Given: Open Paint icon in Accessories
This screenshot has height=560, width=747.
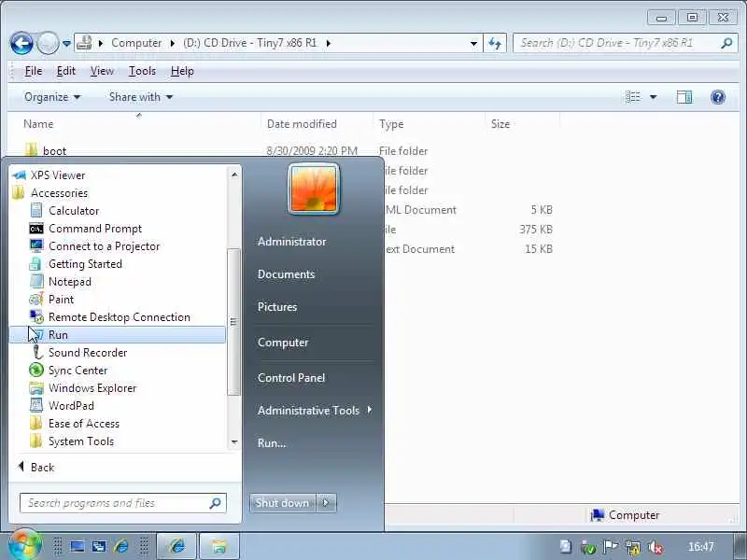Looking at the screenshot, I should pos(36,300).
